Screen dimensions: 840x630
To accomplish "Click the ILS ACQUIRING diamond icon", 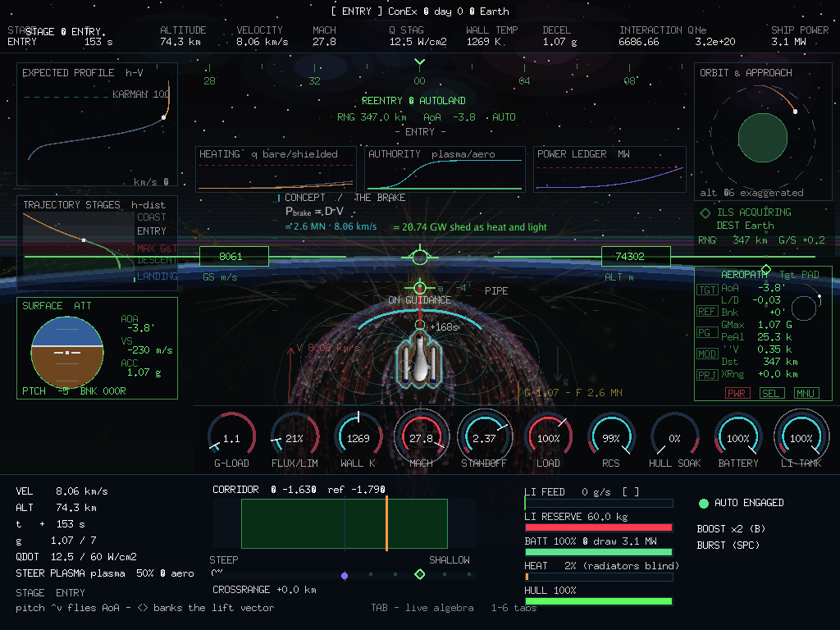I will point(705,212).
